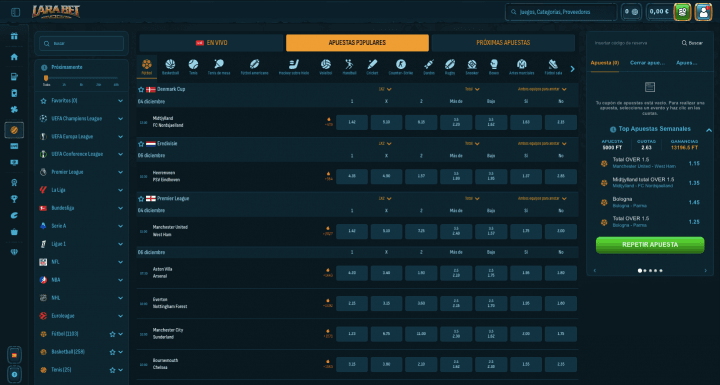Open Cerrar apuesta betslip tab
The width and height of the screenshot is (720, 385).
pos(647,63)
